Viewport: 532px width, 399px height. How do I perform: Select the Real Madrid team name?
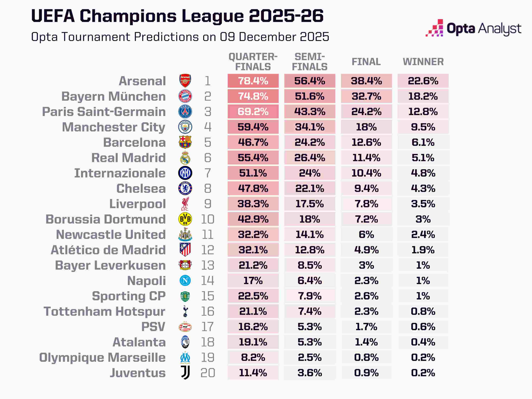click(x=128, y=158)
